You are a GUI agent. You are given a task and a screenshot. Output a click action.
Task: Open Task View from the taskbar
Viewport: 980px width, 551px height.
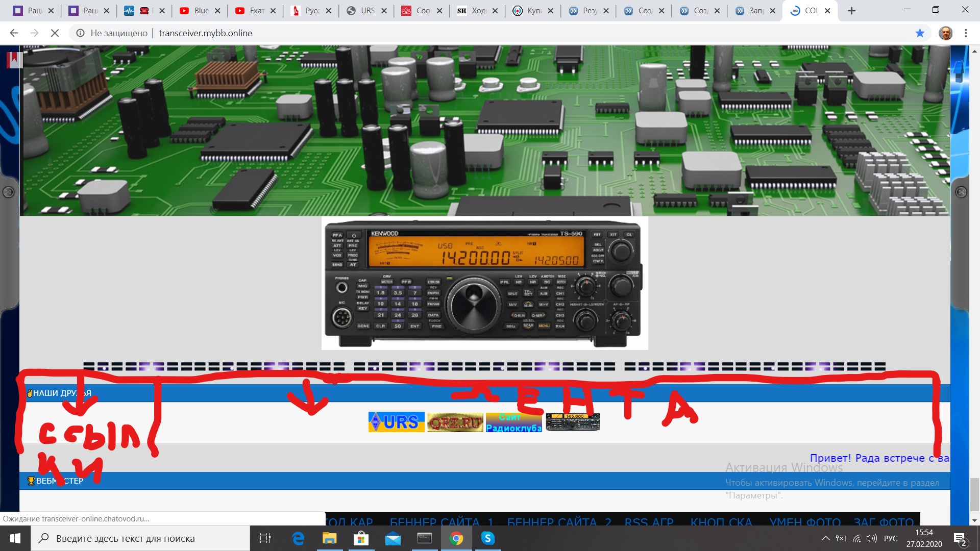point(265,538)
